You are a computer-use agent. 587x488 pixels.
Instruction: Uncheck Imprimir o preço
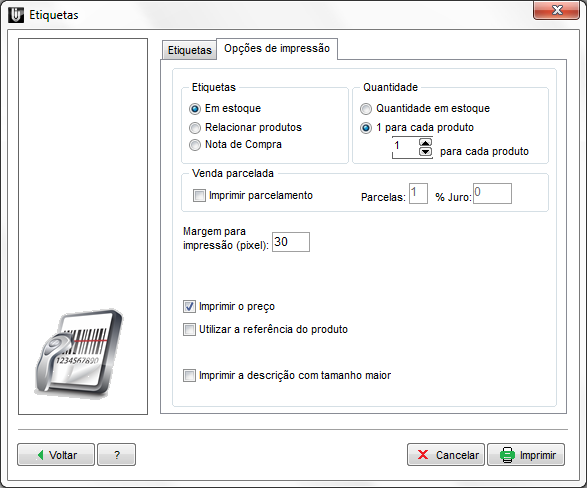189,306
